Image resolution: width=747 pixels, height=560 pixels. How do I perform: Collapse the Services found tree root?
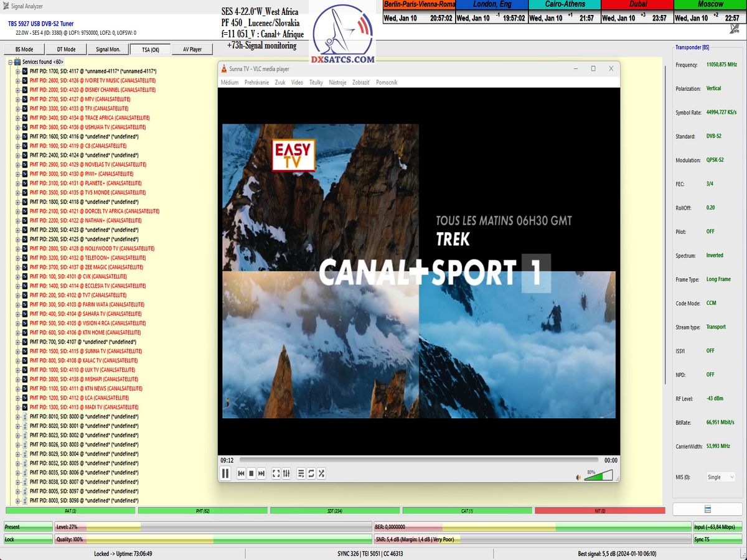(x=10, y=62)
